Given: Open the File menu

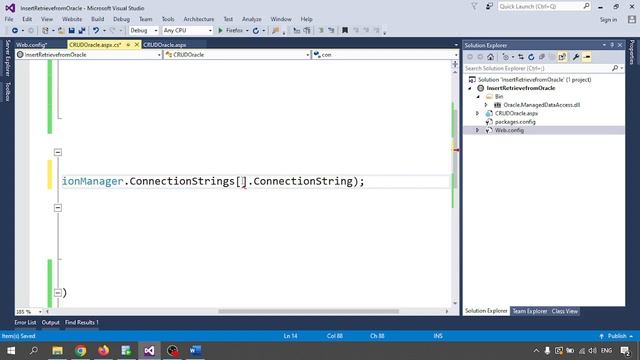Looking at the screenshot, I should tap(9, 19).
